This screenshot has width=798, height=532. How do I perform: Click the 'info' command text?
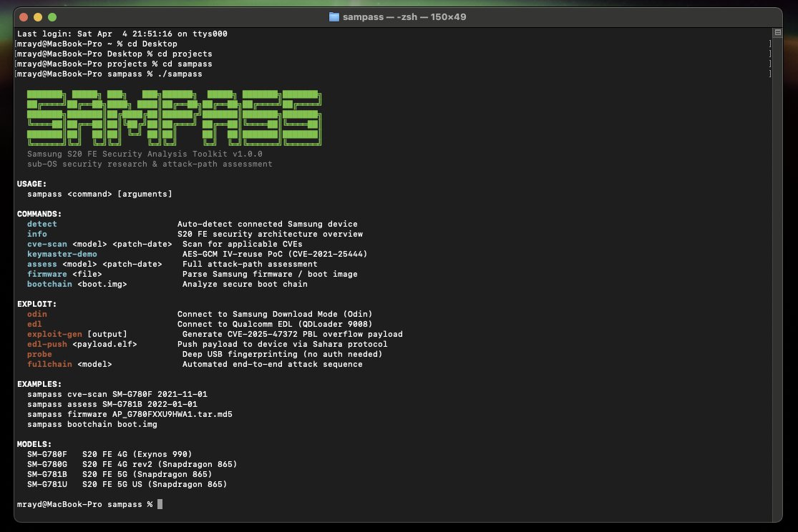[x=37, y=234]
